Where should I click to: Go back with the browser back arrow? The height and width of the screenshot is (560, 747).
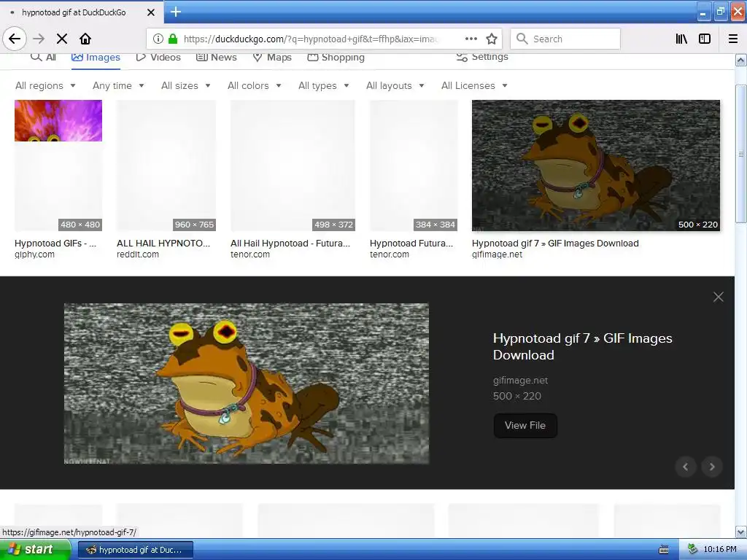click(x=15, y=39)
